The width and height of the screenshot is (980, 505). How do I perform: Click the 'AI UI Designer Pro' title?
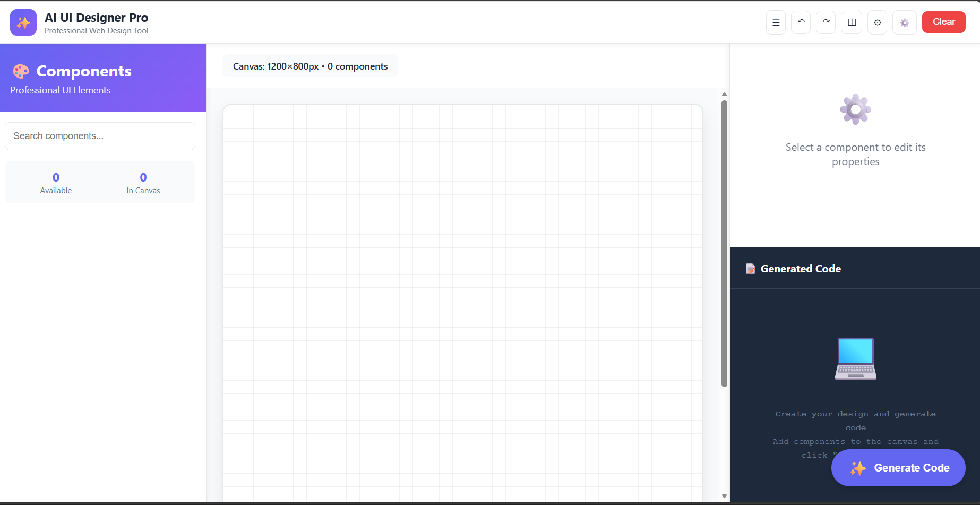coord(96,18)
